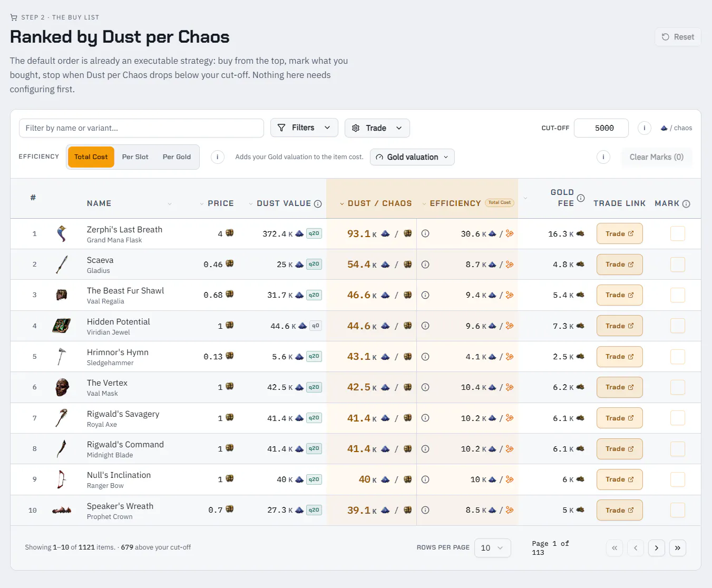Open the Gold valuation dropdown
712x588 pixels.
click(x=412, y=157)
